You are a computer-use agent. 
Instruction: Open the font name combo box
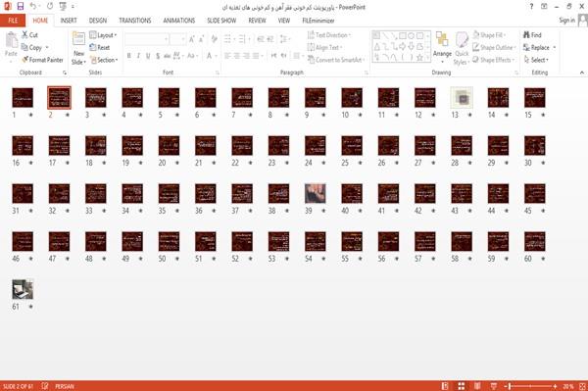click(x=147, y=38)
